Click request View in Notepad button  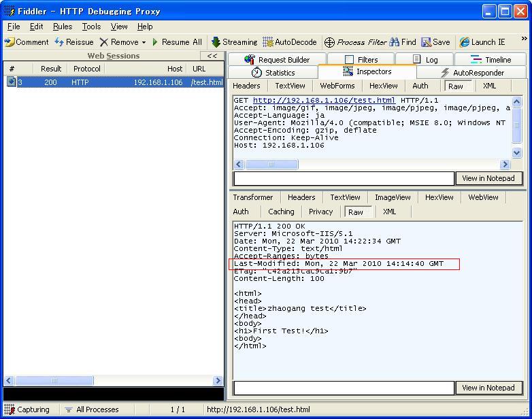point(488,178)
